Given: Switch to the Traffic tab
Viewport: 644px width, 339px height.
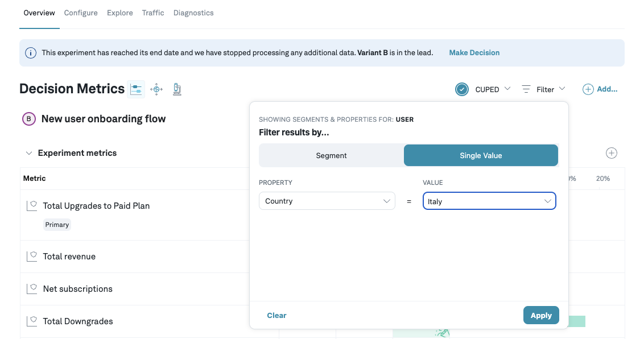Looking at the screenshot, I should point(152,13).
